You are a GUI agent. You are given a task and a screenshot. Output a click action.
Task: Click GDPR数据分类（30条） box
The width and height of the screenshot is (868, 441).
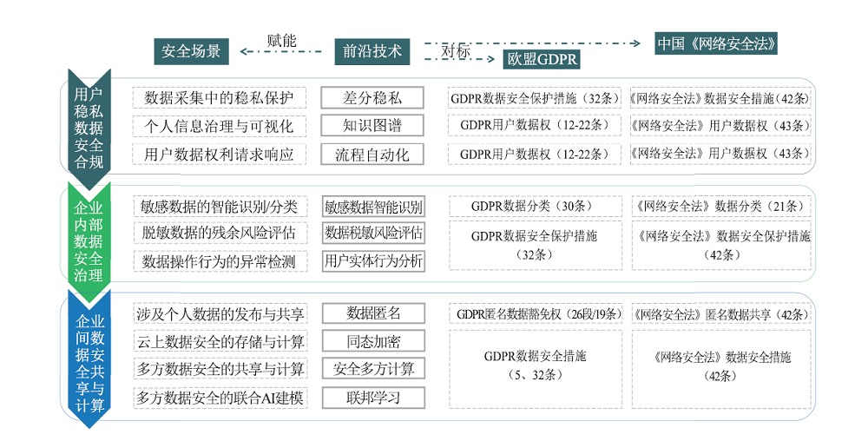(x=536, y=207)
